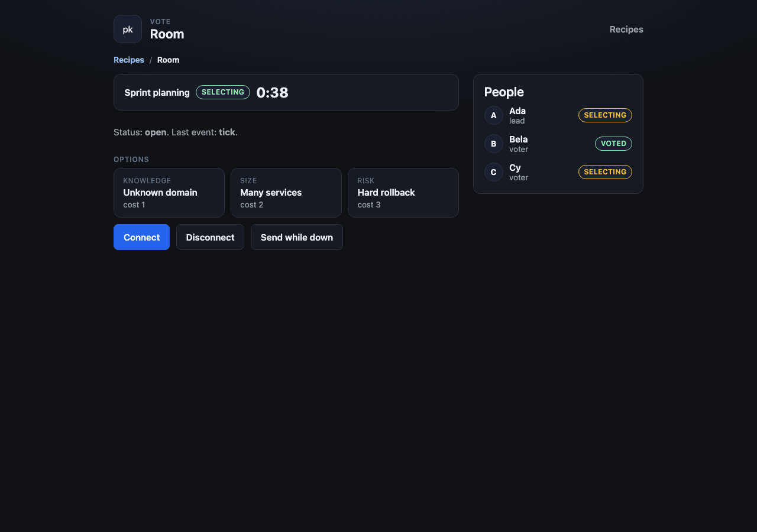Click Cy's avatar icon C
Viewport: 757px width, 532px height.
point(494,172)
